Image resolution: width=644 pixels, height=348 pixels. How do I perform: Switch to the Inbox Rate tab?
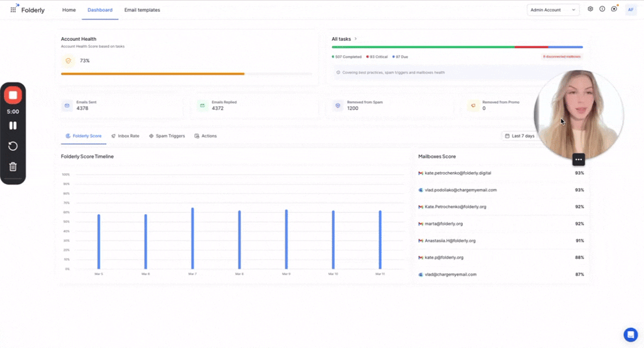125,136
